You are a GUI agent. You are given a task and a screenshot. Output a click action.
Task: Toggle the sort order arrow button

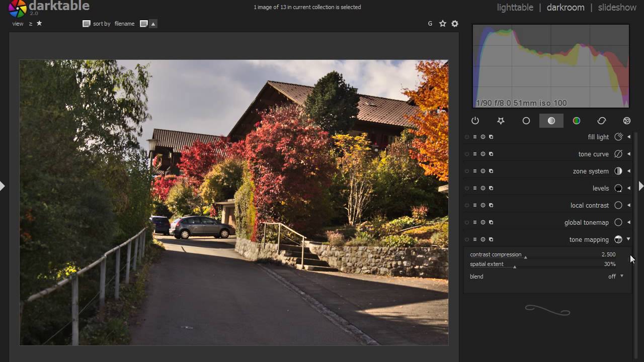(x=153, y=24)
